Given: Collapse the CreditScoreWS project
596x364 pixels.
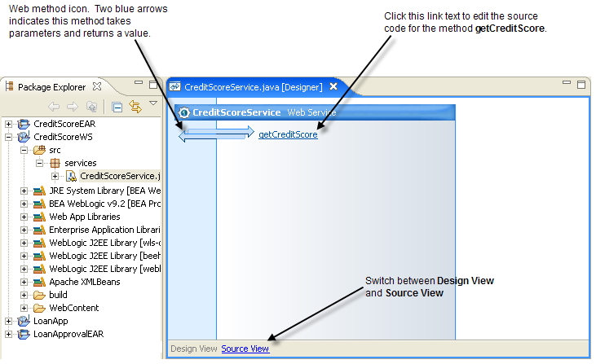Looking at the screenshot, I should (x=8, y=137).
